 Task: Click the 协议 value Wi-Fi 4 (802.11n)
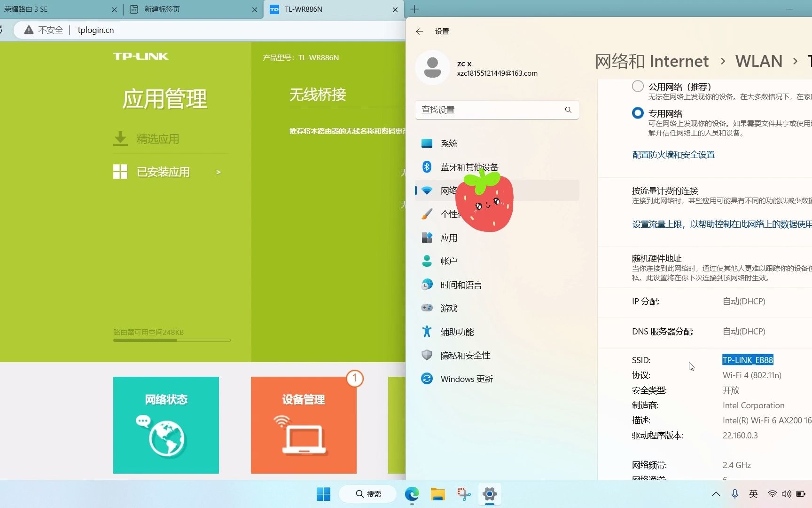[x=752, y=375]
